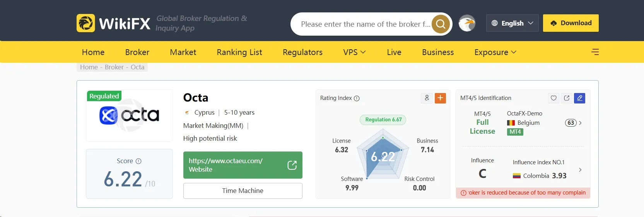Click the Octa broker name heading

coord(196,98)
